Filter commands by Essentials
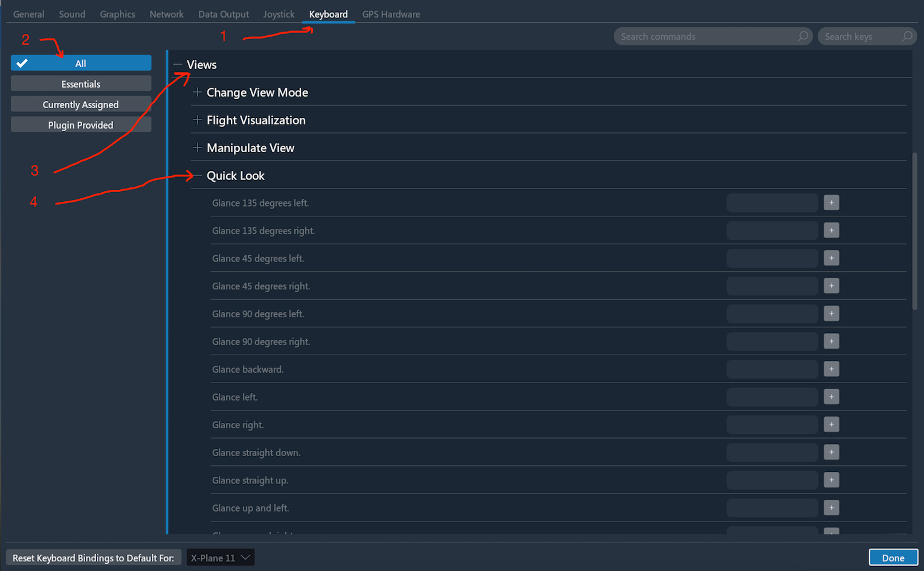This screenshot has width=924, height=571. (x=81, y=84)
